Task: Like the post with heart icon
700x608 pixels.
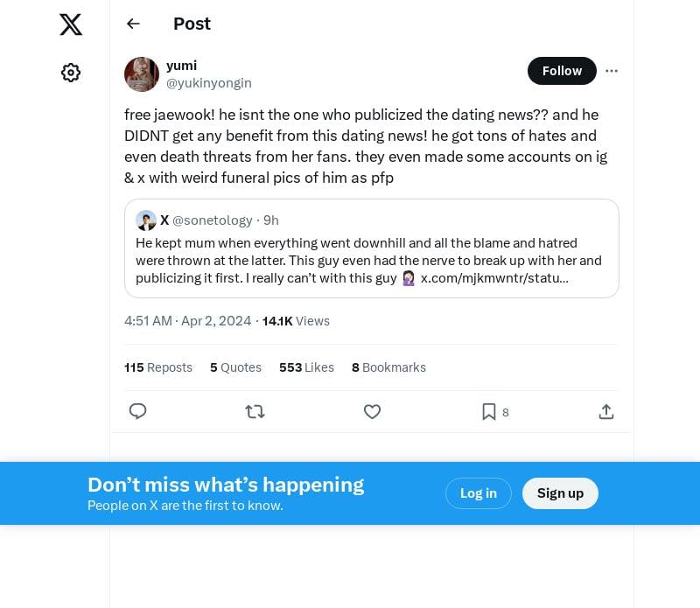Action: 372,411
